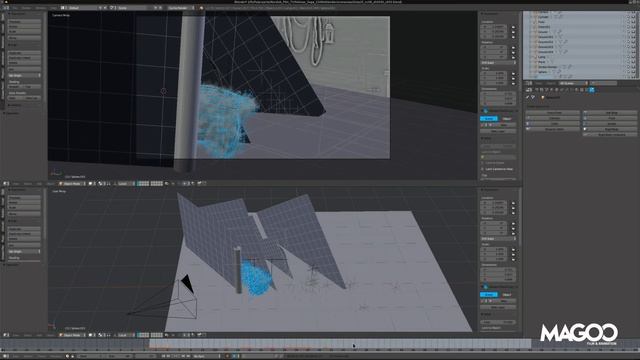Open the Material properties tab
Viewport: 640px width, 360px height.
coord(576,89)
